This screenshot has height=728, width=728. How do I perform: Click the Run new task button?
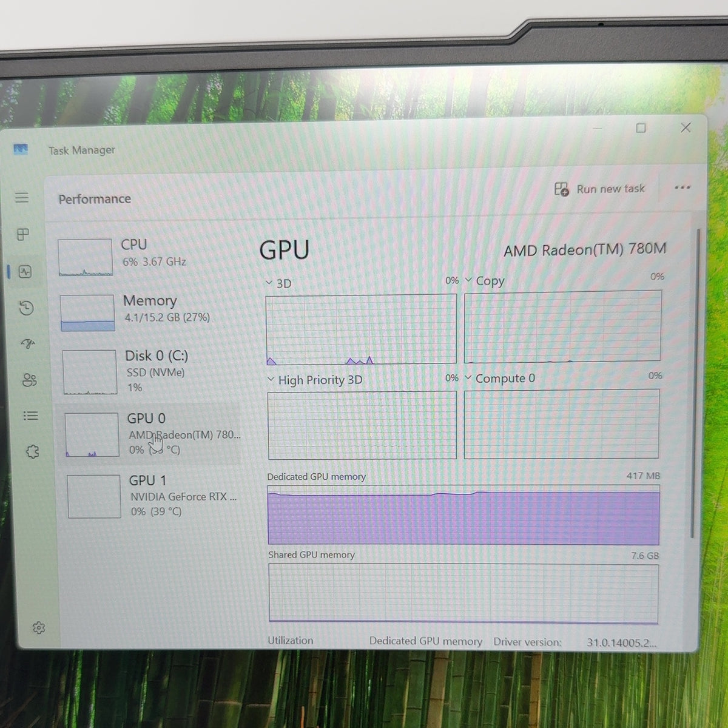(x=599, y=189)
